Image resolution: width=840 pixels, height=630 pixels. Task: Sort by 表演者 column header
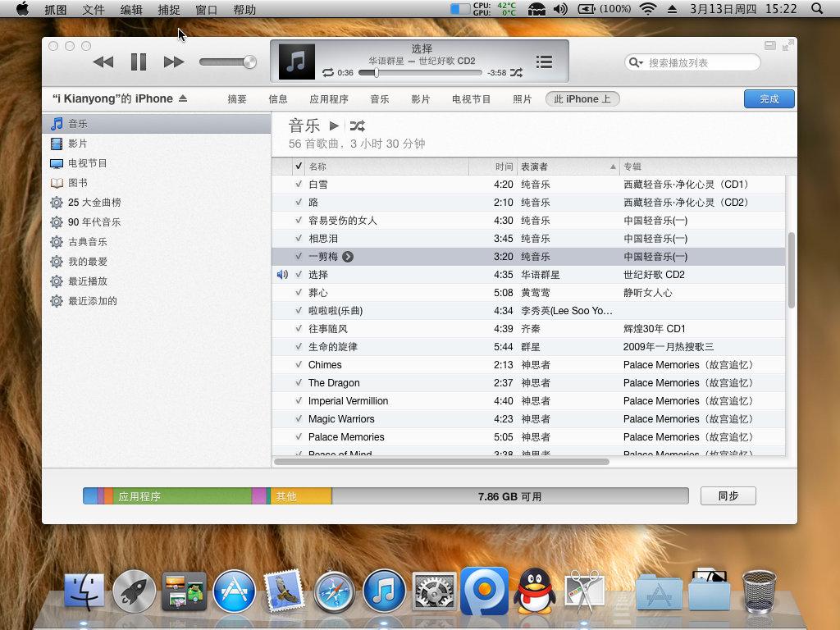[566, 167]
